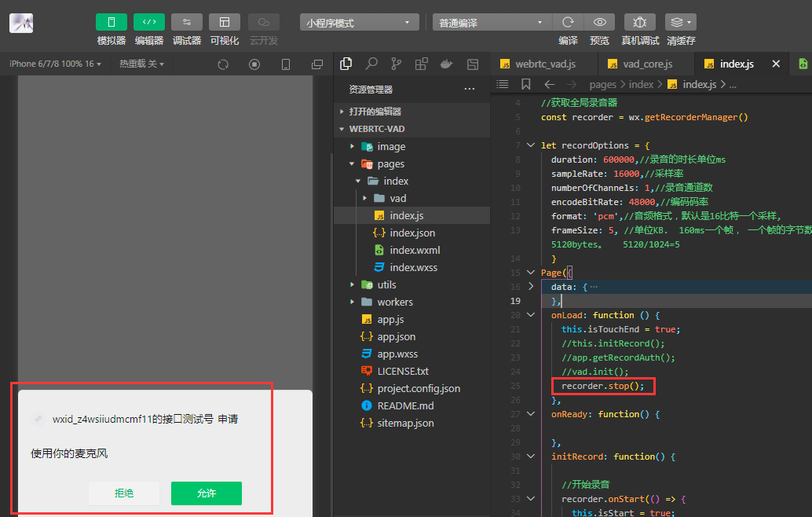Click the simulator stop/record circle icon
The height and width of the screenshot is (517, 812).
pyautogui.click(x=254, y=64)
